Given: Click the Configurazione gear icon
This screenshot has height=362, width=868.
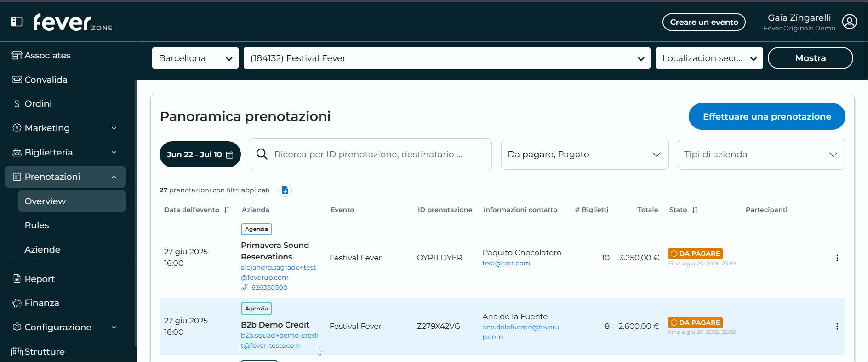Looking at the screenshot, I should coord(17,327).
